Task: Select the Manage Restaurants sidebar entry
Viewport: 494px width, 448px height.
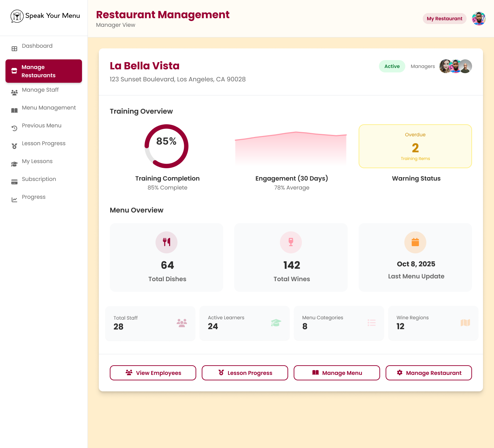Action: click(x=44, y=71)
